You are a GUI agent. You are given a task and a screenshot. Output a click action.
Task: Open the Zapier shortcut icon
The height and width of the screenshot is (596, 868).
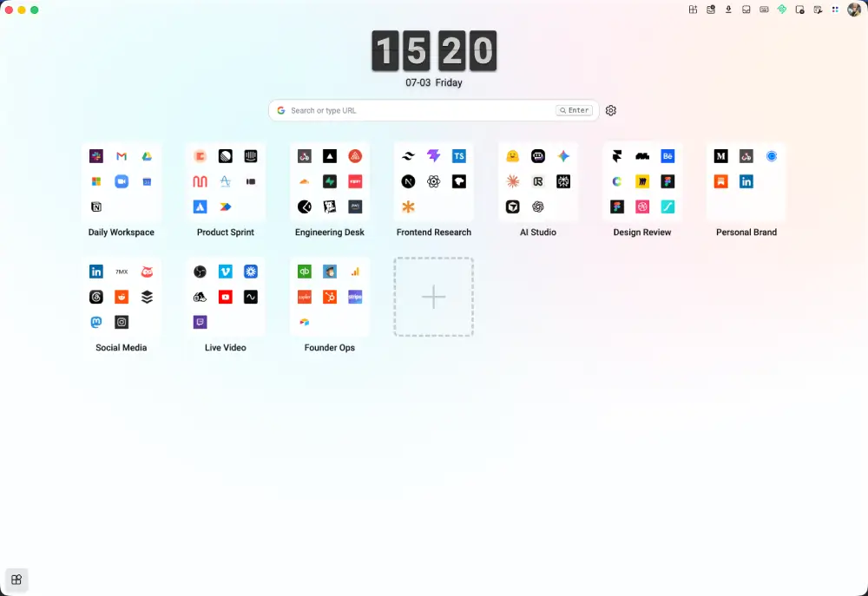point(305,298)
